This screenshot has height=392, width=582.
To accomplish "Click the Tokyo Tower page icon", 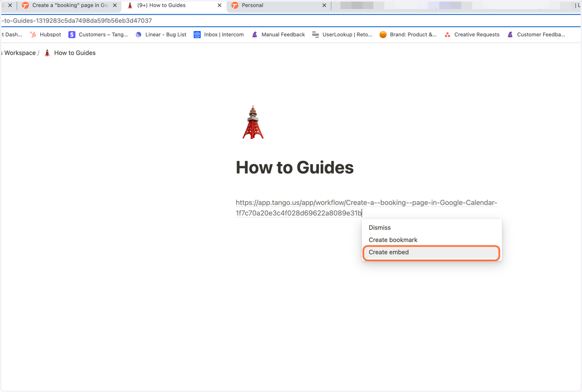I will click(x=253, y=123).
